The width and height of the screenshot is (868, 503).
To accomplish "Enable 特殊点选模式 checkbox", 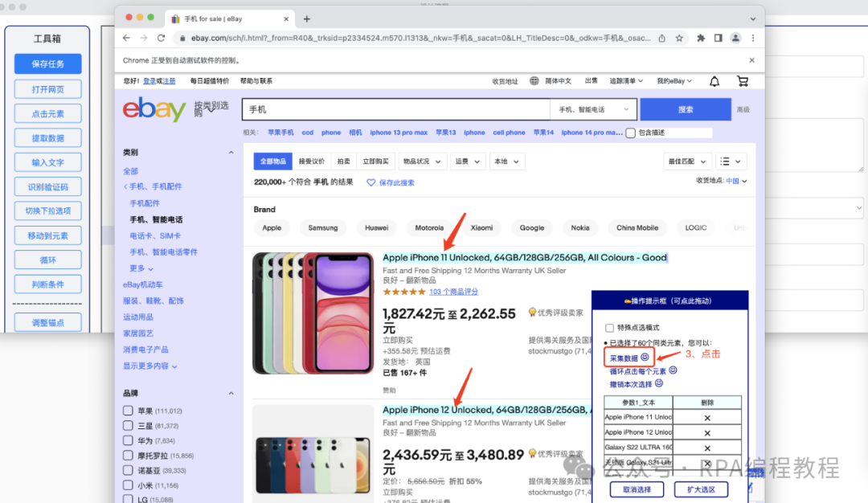I will (x=609, y=328).
